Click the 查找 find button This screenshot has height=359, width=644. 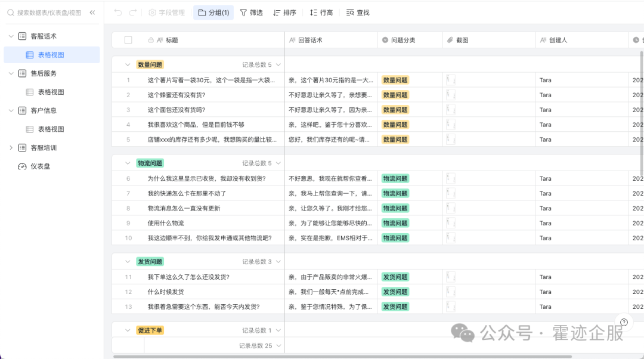tap(358, 13)
